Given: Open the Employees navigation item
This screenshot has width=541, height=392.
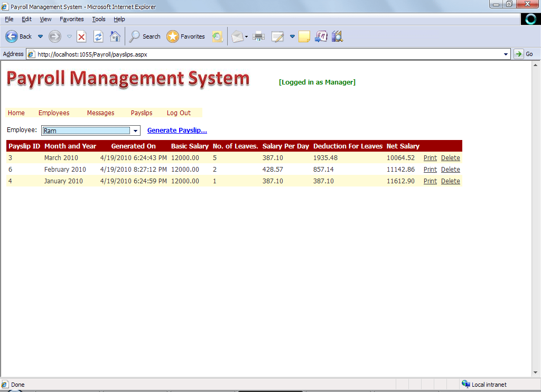Looking at the screenshot, I should (x=54, y=113).
